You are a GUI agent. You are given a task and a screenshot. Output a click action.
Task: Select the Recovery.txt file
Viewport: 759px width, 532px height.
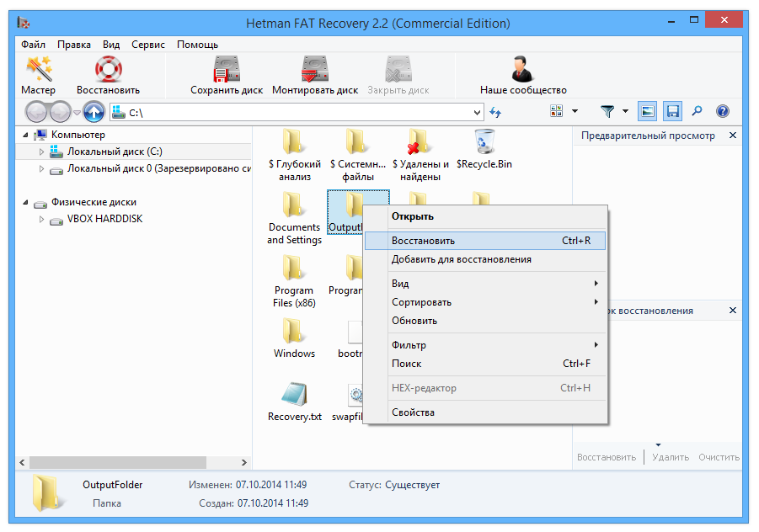tap(294, 402)
